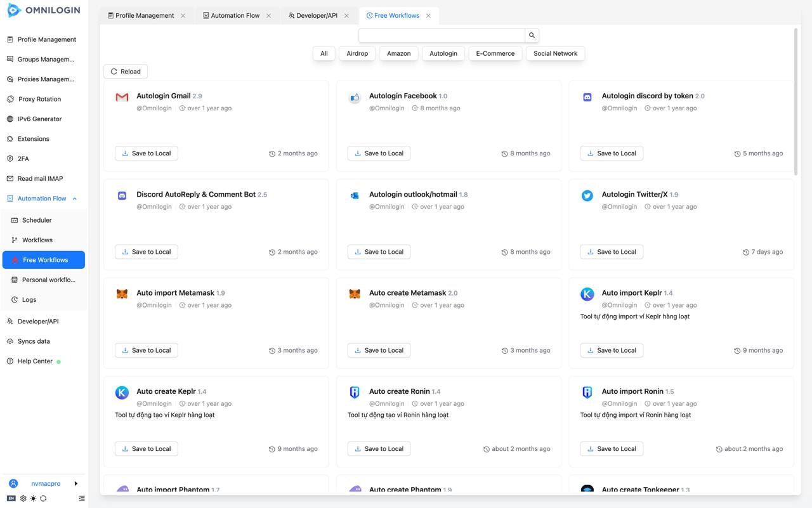Switch language using the EN badge
This screenshot has height=508, width=812.
pyautogui.click(x=11, y=498)
